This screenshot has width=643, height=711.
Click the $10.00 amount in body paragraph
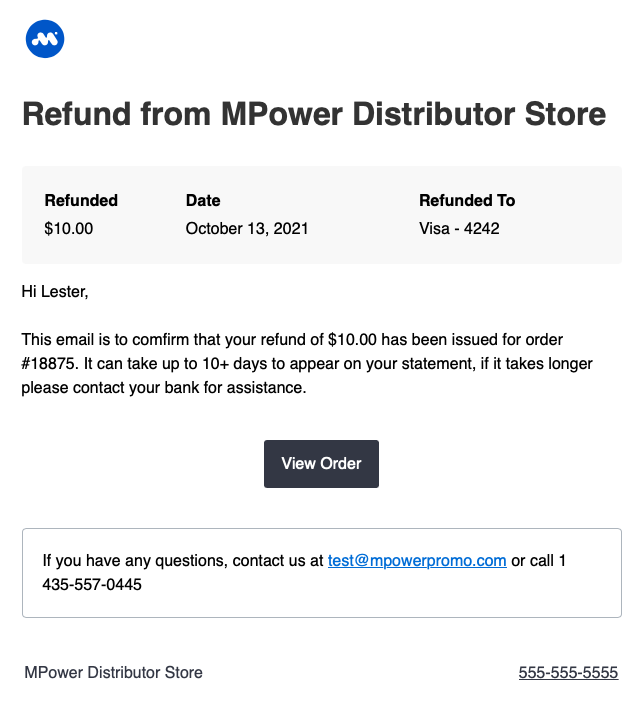tap(352, 340)
